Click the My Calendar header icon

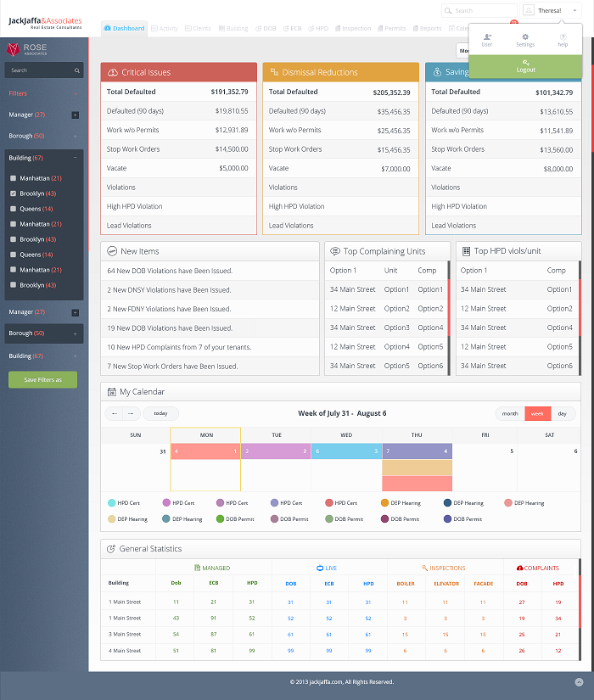pos(112,392)
